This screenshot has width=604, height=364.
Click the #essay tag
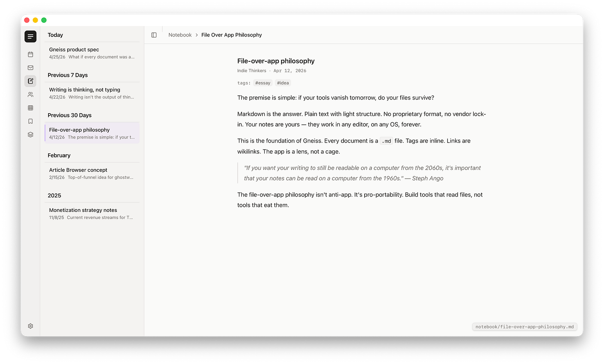pyautogui.click(x=263, y=83)
